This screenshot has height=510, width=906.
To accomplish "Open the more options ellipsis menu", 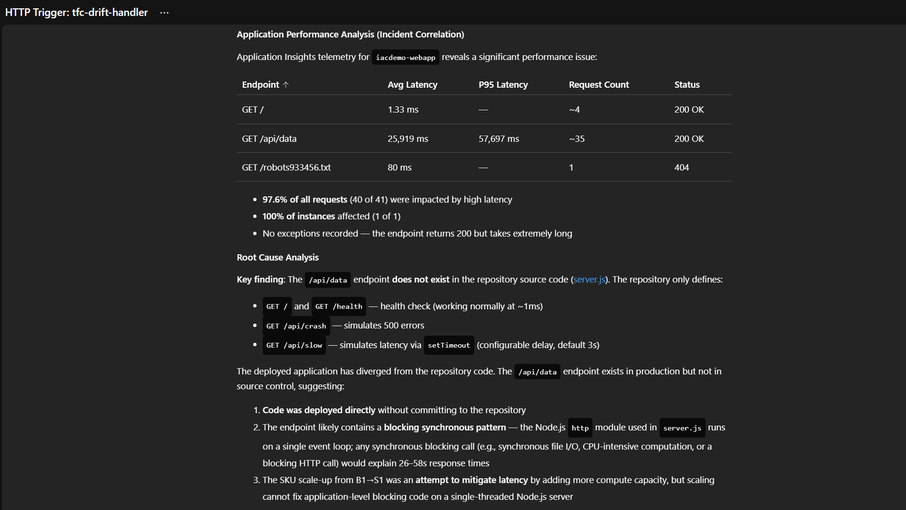I will pos(164,12).
